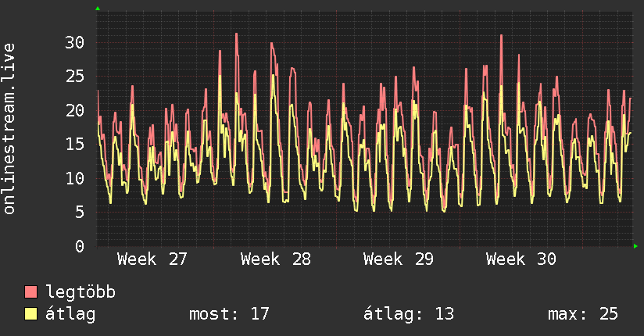Click the 0 y-axis tick label
The image size is (644, 336).
80,246
